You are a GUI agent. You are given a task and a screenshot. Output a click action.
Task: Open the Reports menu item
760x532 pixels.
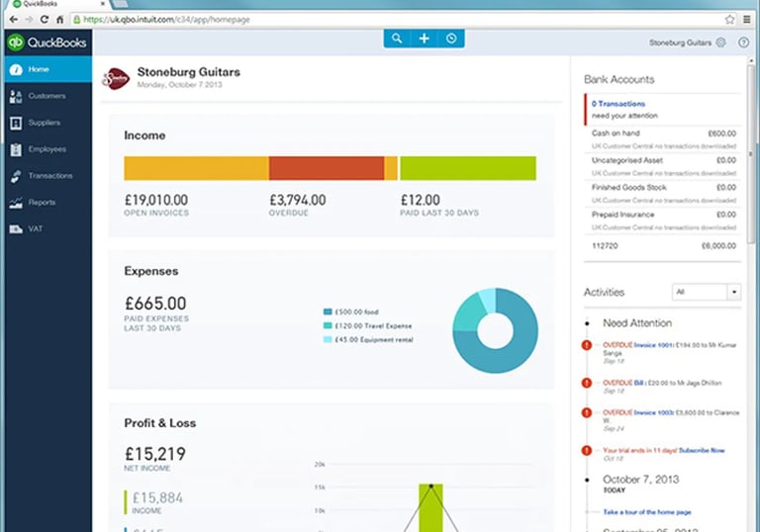48,203
